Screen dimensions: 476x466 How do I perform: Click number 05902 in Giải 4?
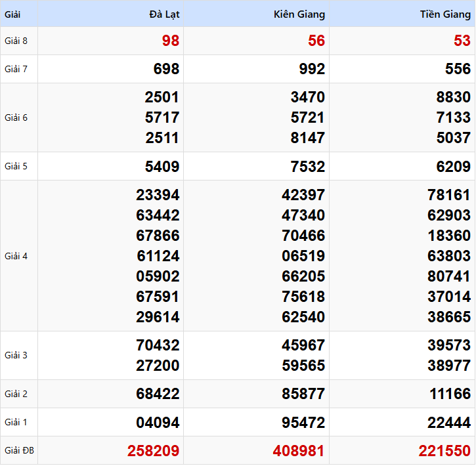click(158, 276)
